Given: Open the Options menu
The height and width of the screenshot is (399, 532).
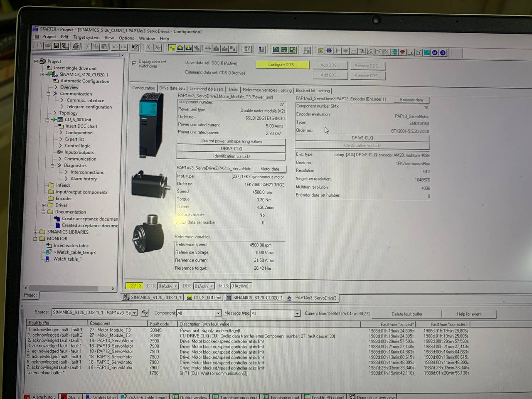Looking at the screenshot, I should pos(126,38).
